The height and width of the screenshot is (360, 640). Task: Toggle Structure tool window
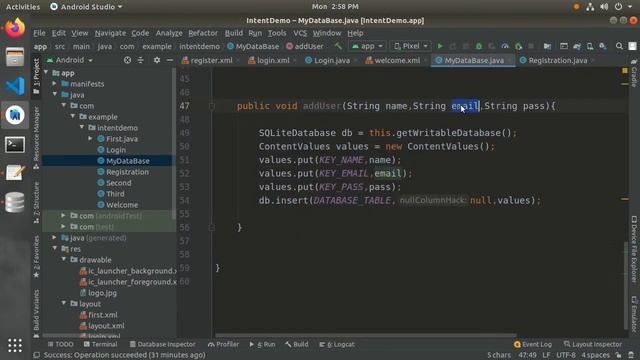[36, 202]
